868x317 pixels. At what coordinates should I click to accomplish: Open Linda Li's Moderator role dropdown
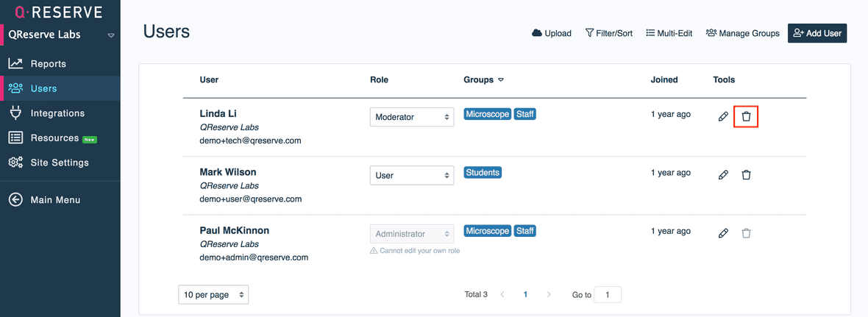point(411,117)
